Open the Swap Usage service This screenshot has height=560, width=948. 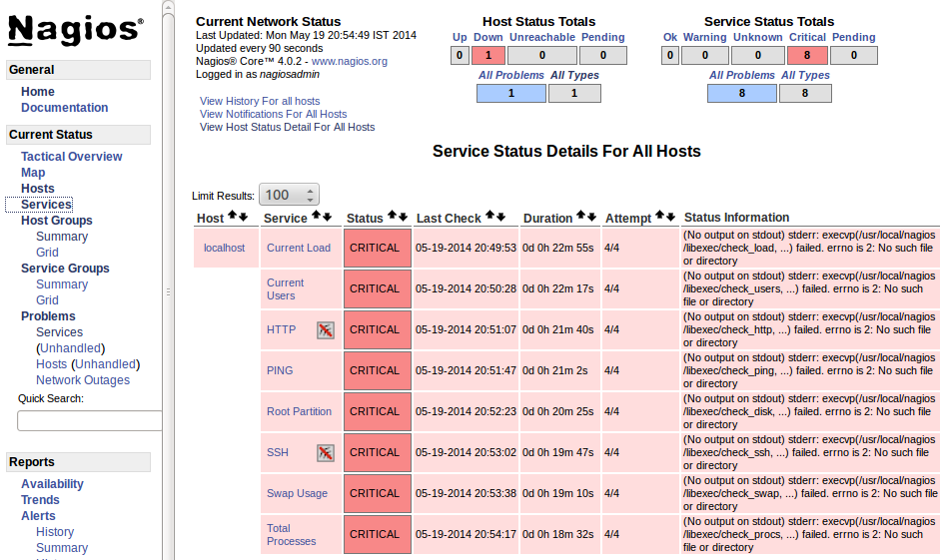point(297,493)
